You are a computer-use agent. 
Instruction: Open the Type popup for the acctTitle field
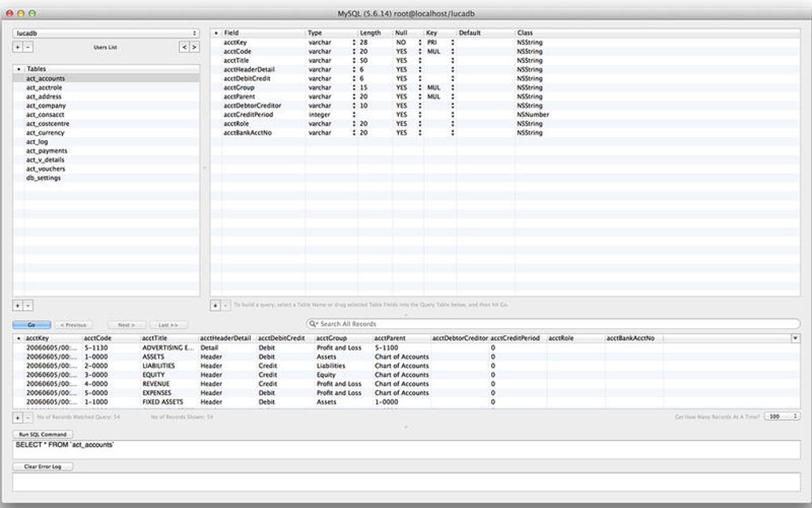tap(354, 61)
